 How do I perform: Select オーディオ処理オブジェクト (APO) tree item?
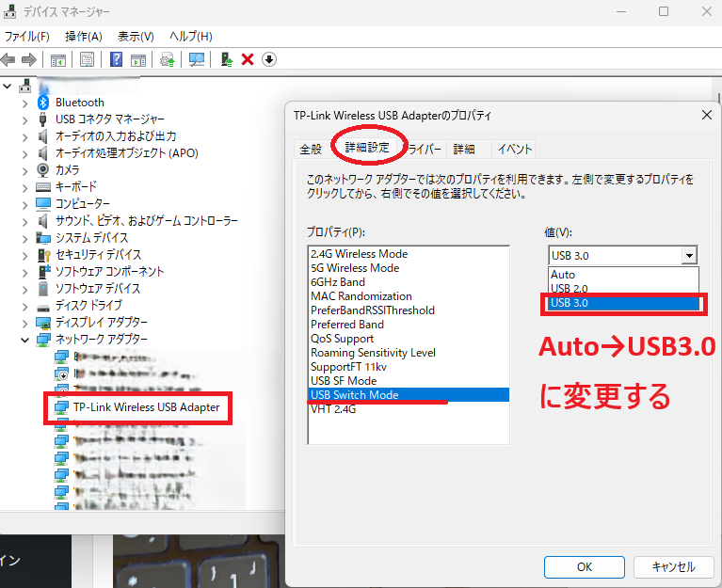(x=127, y=152)
